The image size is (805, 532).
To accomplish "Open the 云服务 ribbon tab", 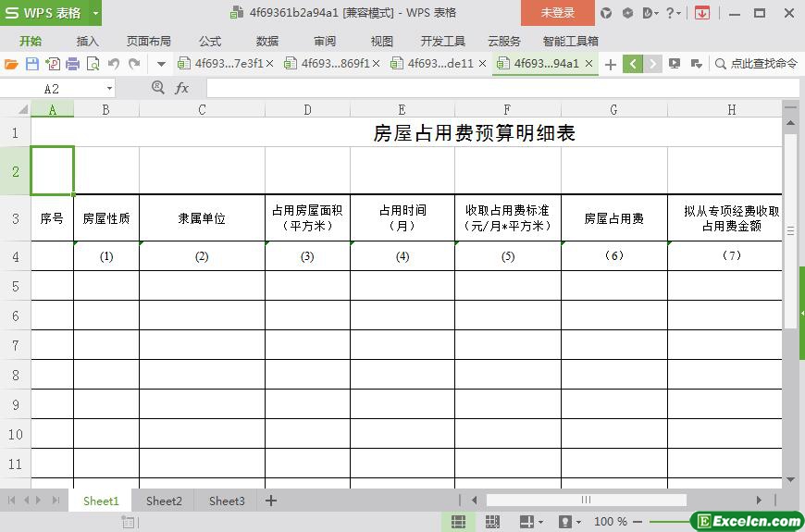I will click(x=504, y=41).
